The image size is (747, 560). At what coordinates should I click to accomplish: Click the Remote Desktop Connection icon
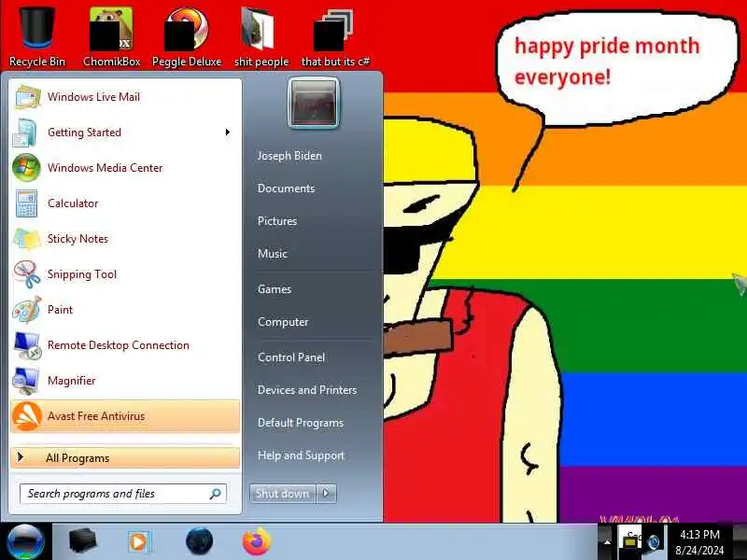27,345
